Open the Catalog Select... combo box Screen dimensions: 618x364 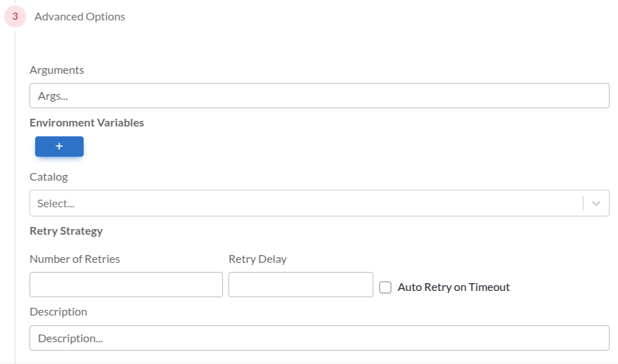click(x=306, y=203)
